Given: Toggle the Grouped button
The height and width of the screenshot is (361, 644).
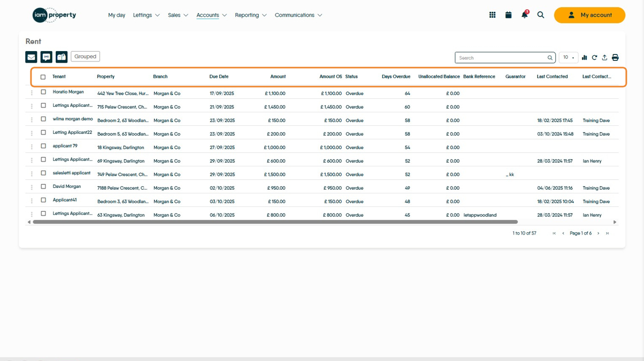Looking at the screenshot, I should pyautogui.click(x=85, y=56).
